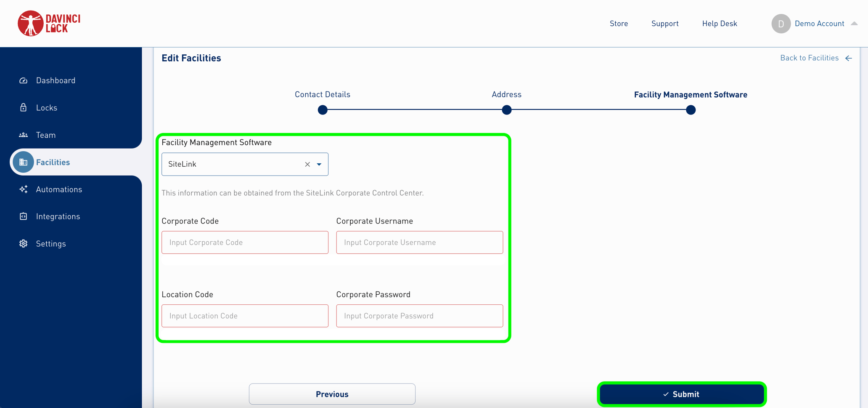868x408 pixels.
Task: Select the Facility Management Software step circle
Action: (690, 110)
